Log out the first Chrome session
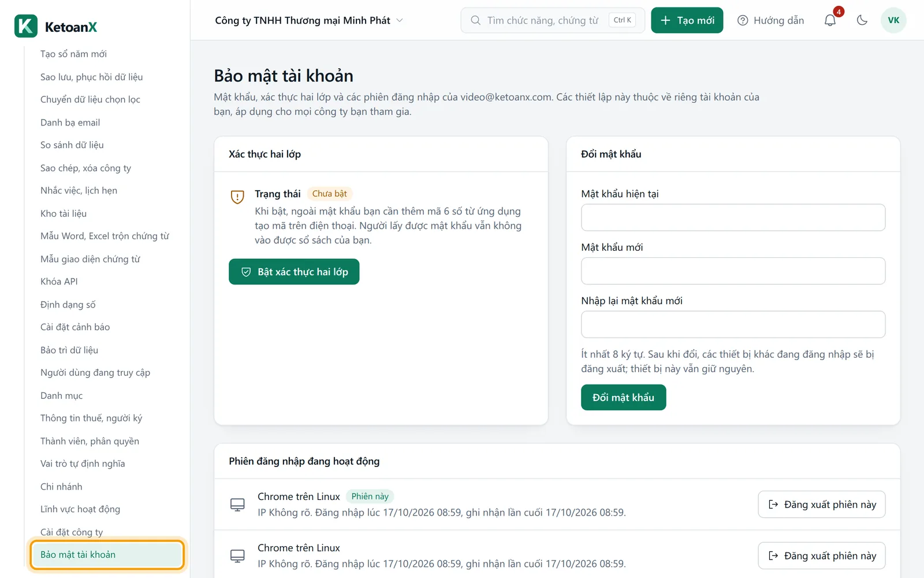924x578 pixels. point(821,505)
